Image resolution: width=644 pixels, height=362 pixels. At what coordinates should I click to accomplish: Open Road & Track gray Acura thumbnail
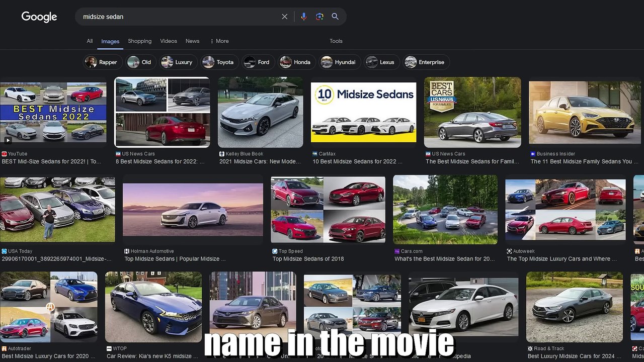(x=575, y=307)
